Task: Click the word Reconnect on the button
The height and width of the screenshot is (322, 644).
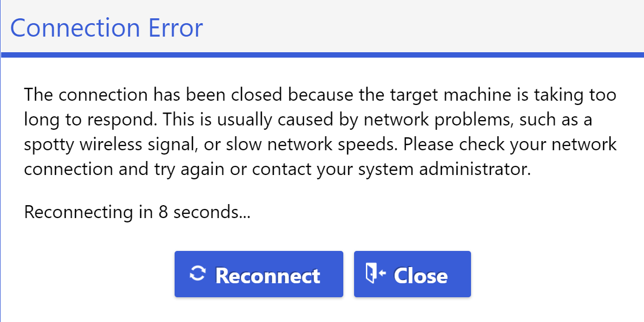Action: (268, 275)
